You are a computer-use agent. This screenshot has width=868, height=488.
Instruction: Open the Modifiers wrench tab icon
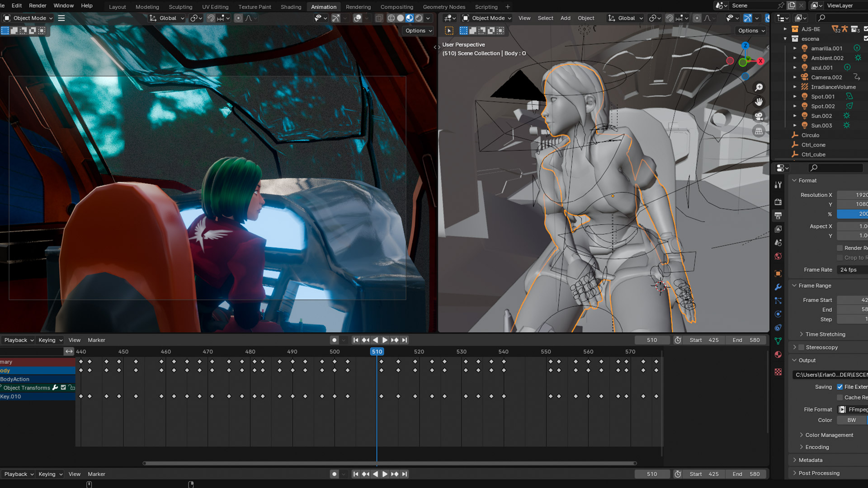[x=778, y=287]
